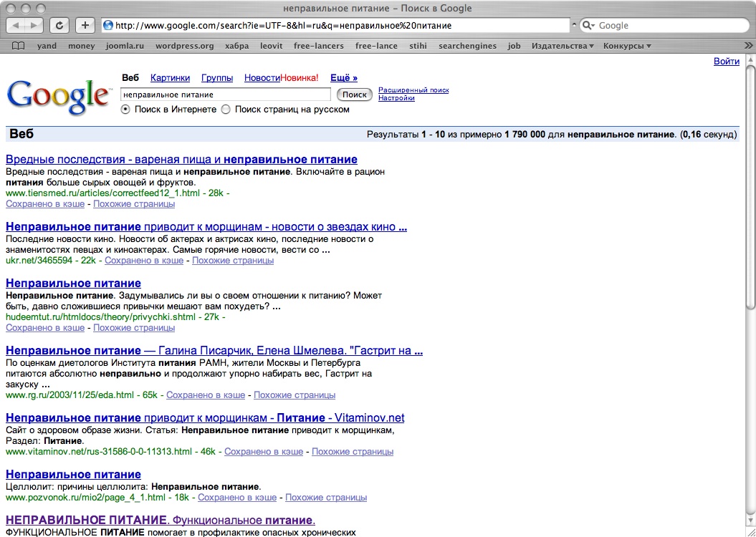Open 'Похожие страницы' for the hudeemtut.ru result

134,328
